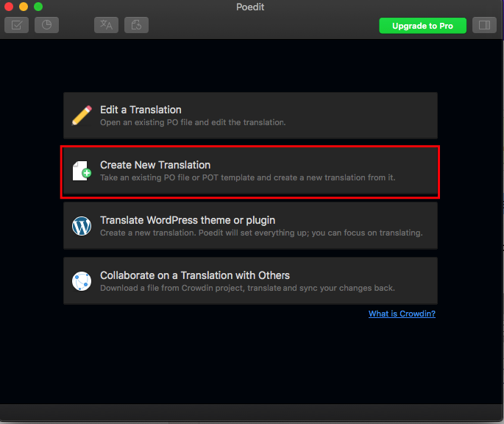The width and height of the screenshot is (504, 424).
Task: Click the pencil icon for Edit a Translation
Action: 82,116
